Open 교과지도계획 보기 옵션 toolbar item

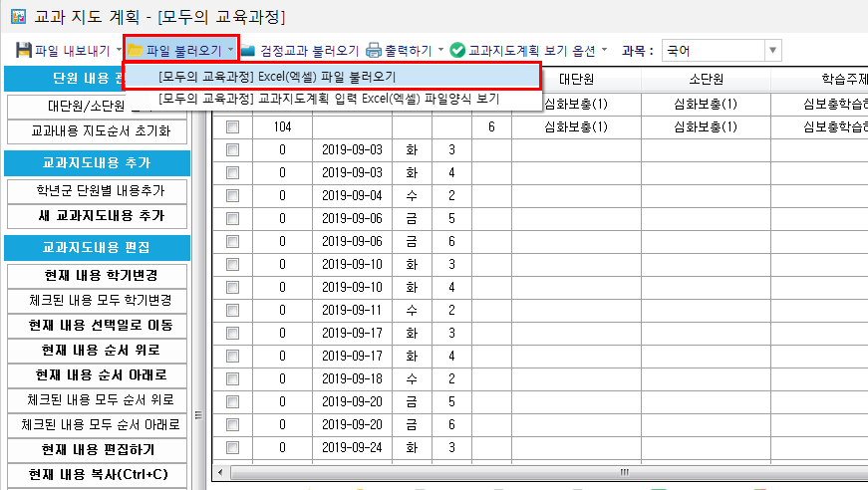tap(528, 51)
